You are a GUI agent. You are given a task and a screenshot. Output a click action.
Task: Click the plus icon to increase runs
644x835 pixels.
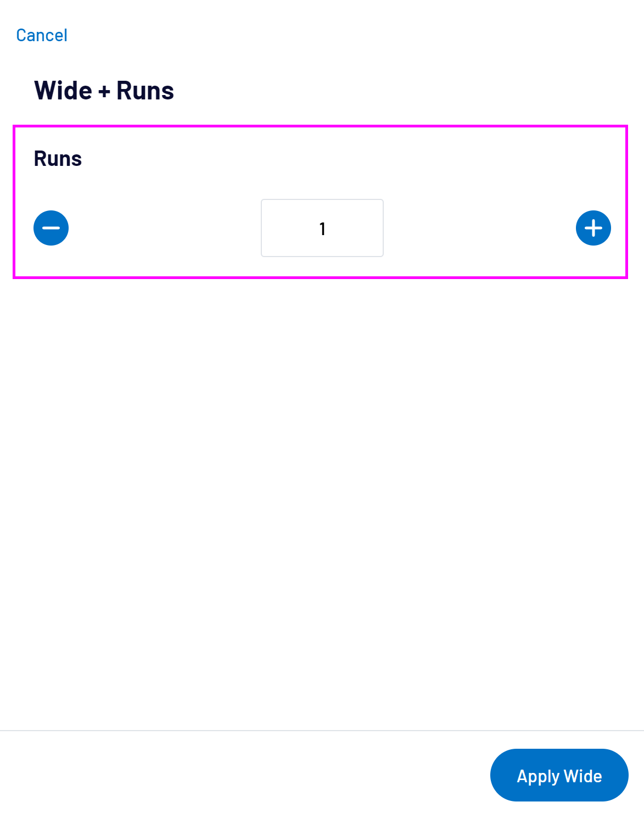(x=593, y=228)
